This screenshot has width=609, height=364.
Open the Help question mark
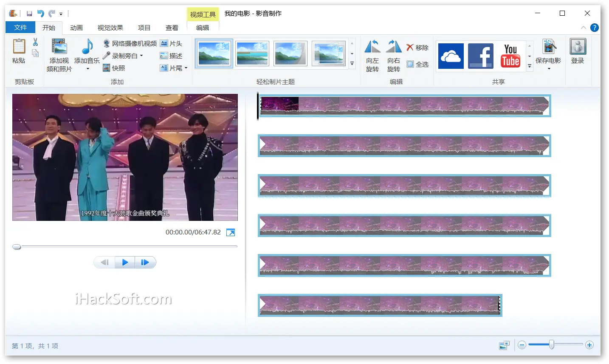tap(595, 28)
